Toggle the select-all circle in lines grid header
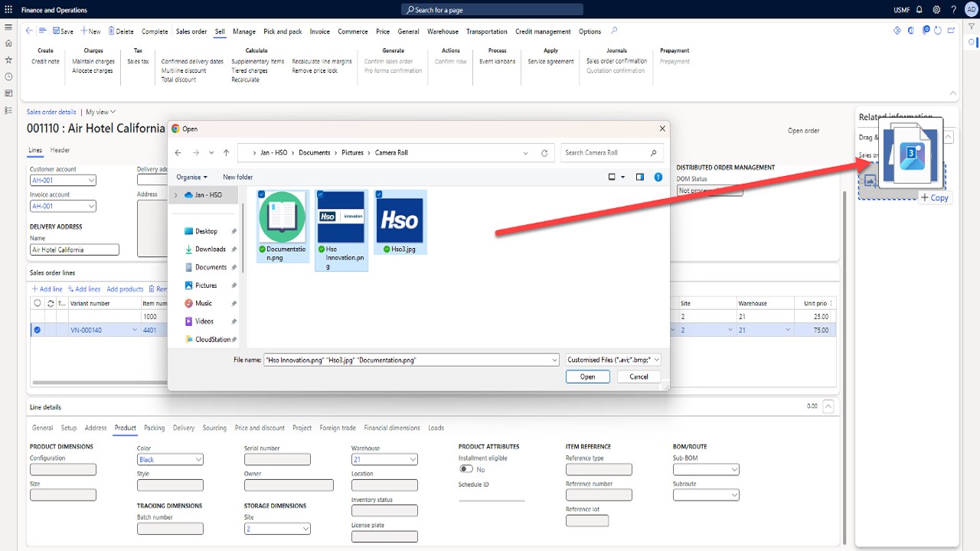Viewport: 980px width, 551px height. pos(37,304)
